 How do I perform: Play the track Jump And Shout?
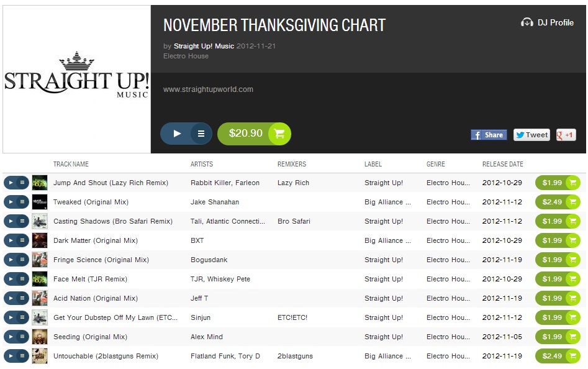pyautogui.click(x=11, y=183)
